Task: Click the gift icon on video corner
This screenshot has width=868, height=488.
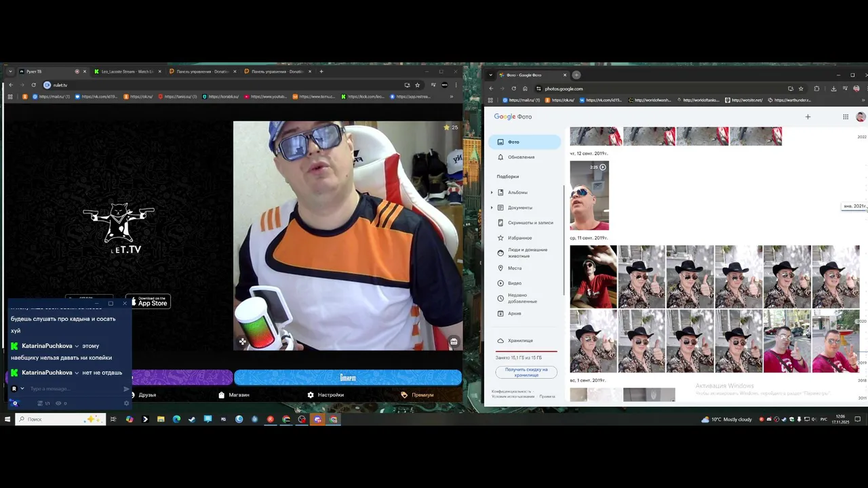Action: tap(454, 342)
